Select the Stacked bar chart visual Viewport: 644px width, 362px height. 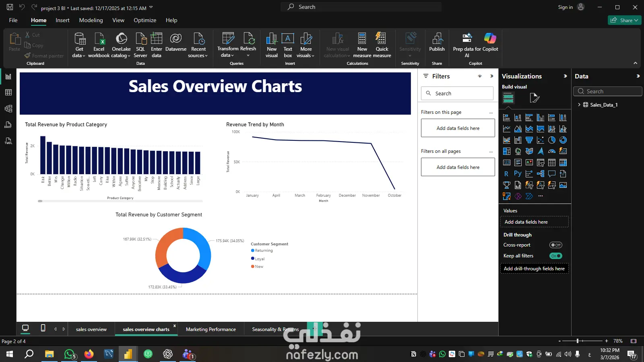click(507, 117)
